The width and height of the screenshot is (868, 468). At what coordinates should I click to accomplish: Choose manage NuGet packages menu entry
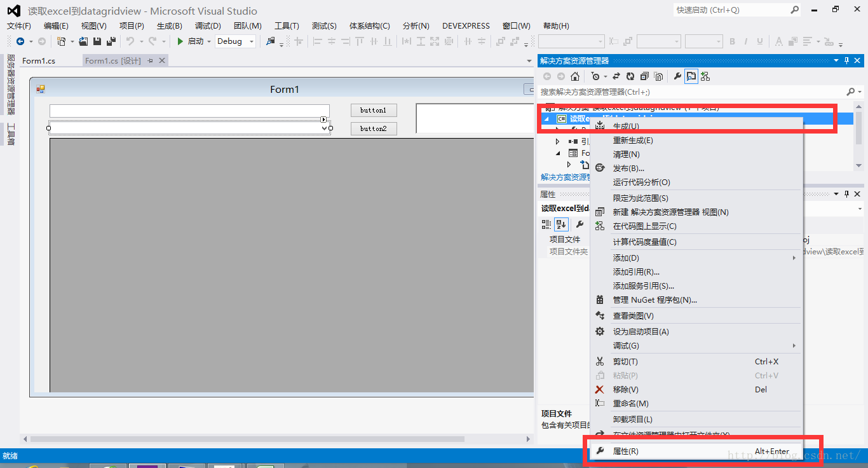click(697, 300)
